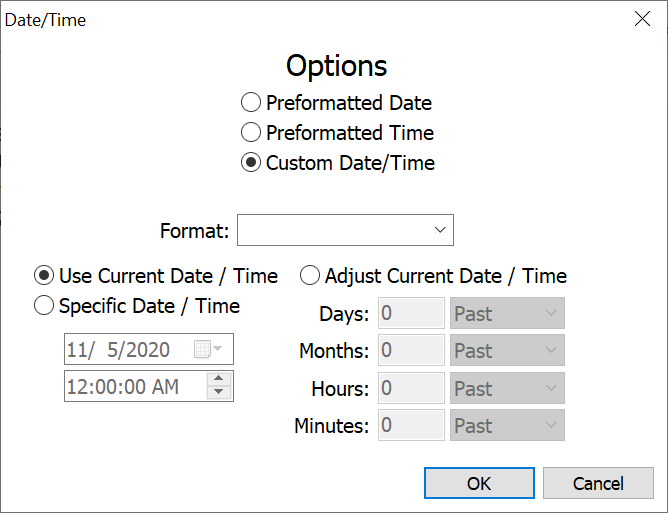The height and width of the screenshot is (513, 668).
Task: Select the Custom Date/Time radio button
Action: pos(251,163)
